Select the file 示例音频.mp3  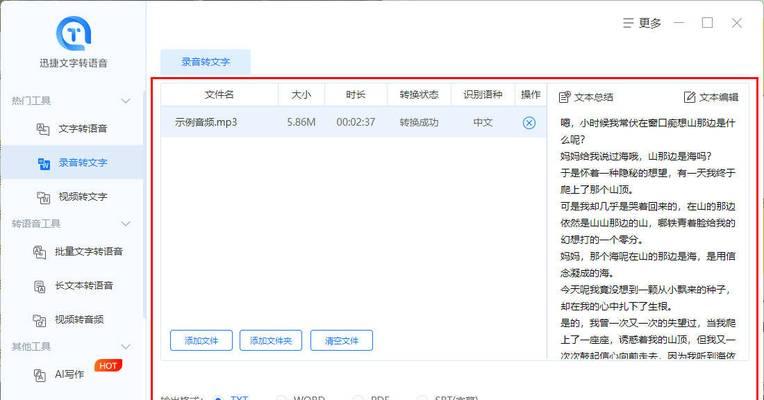coord(206,122)
